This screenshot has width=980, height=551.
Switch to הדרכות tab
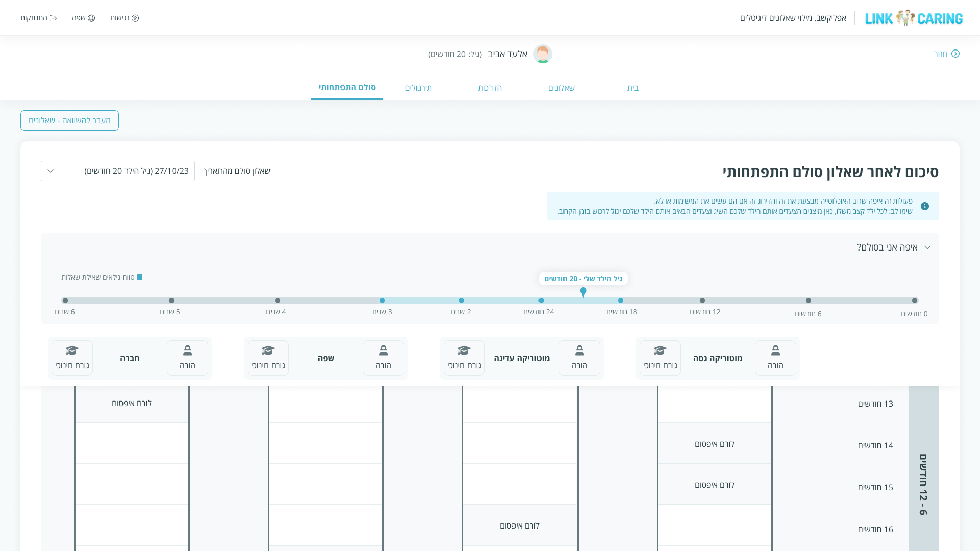[490, 88]
